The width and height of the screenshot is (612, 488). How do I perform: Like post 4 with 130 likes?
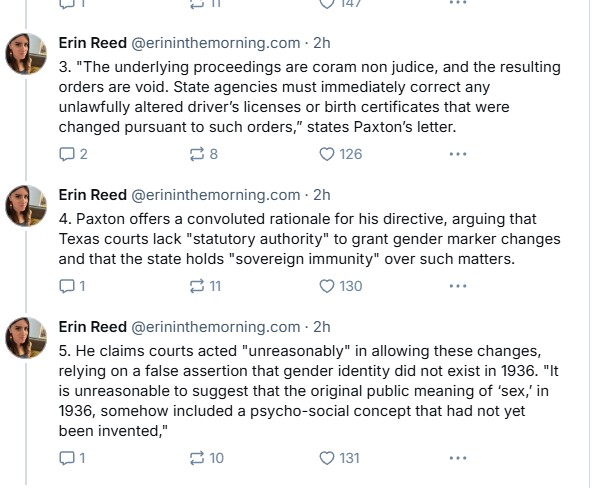326,286
